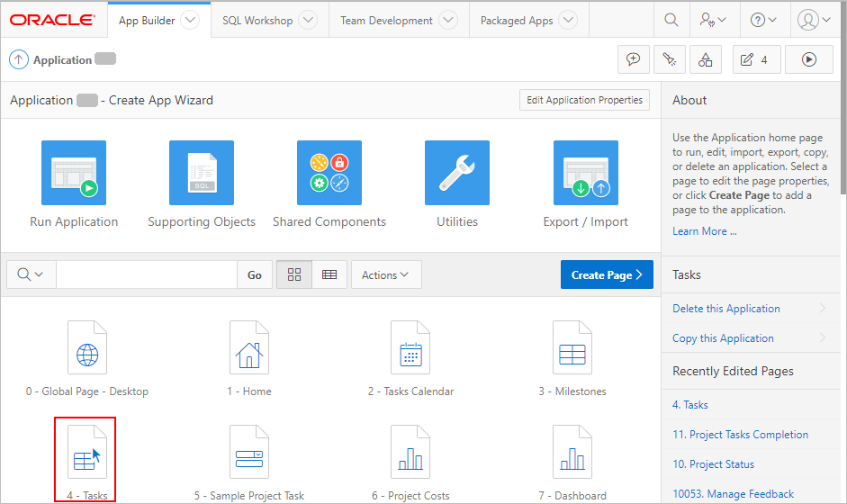Image resolution: width=847 pixels, height=504 pixels.
Task: Open page 1 - Home icon
Action: 249,347
